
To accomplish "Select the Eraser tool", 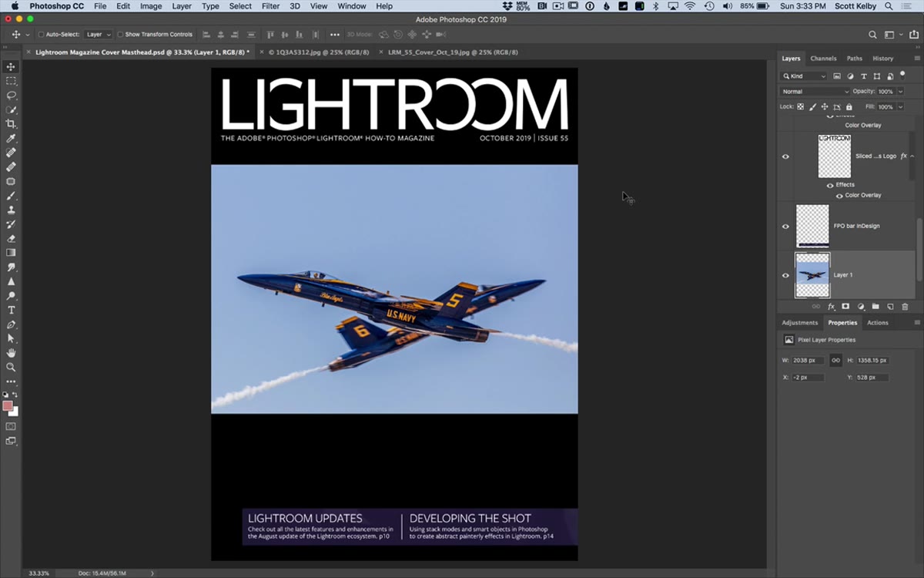I will pyautogui.click(x=11, y=238).
